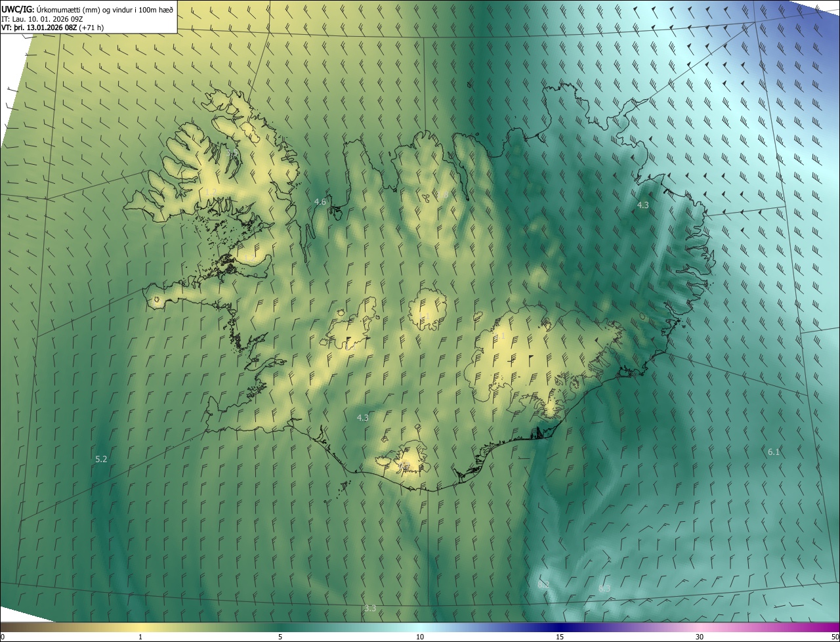
Task: Click the 5.2 value label over the ocean
Action: tap(101, 460)
